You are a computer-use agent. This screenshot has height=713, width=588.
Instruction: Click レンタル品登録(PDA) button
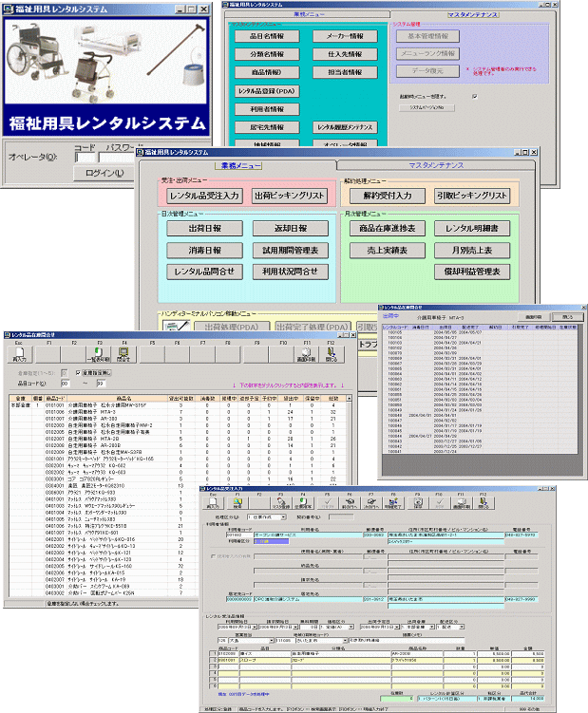point(267,91)
